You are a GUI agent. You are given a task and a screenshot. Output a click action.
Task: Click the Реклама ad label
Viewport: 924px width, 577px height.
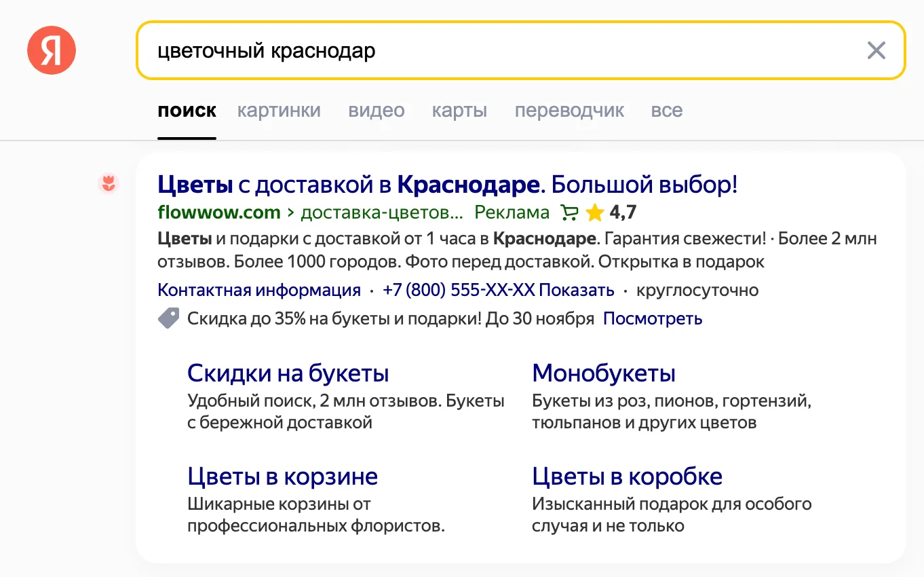coord(512,212)
